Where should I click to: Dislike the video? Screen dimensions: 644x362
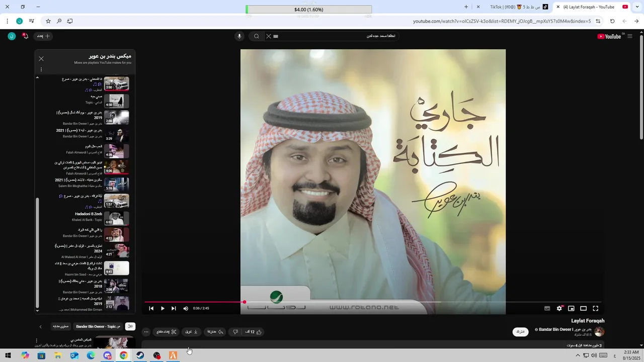tap(235, 332)
